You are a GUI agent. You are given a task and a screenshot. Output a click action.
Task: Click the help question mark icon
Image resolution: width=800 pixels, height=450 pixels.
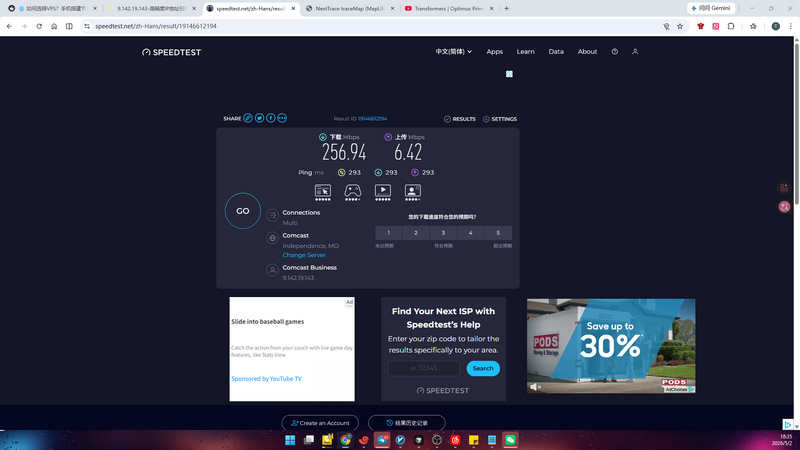(615, 52)
